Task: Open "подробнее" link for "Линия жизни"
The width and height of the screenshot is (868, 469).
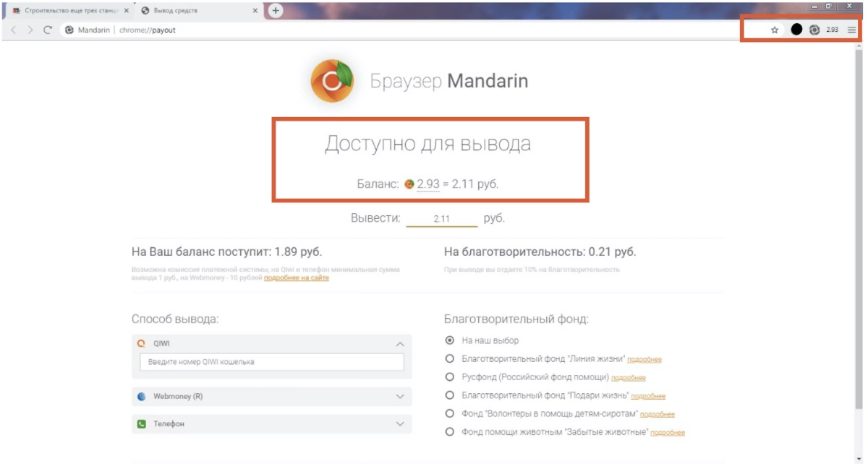Action: (644, 360)
